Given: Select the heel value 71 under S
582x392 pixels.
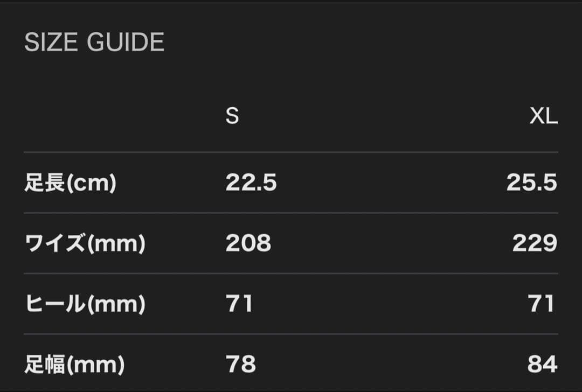Looking at the screenshot, I should click(239, 304).
